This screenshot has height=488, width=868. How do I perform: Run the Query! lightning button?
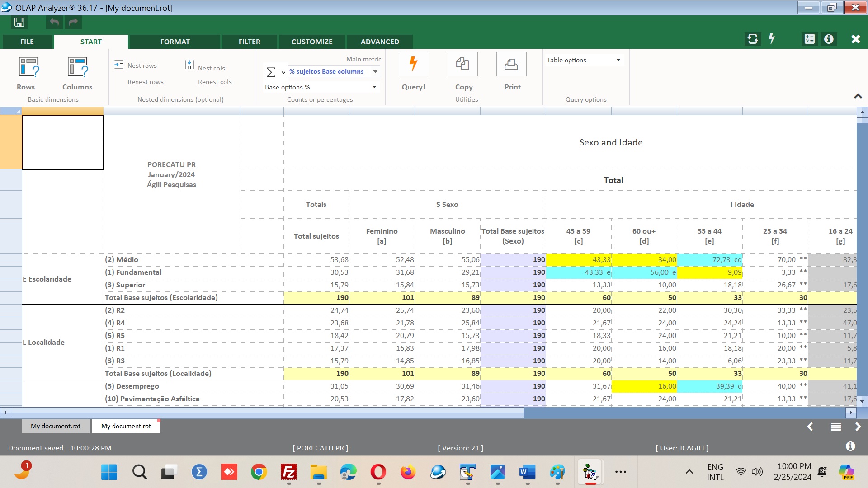click(413, 64)
